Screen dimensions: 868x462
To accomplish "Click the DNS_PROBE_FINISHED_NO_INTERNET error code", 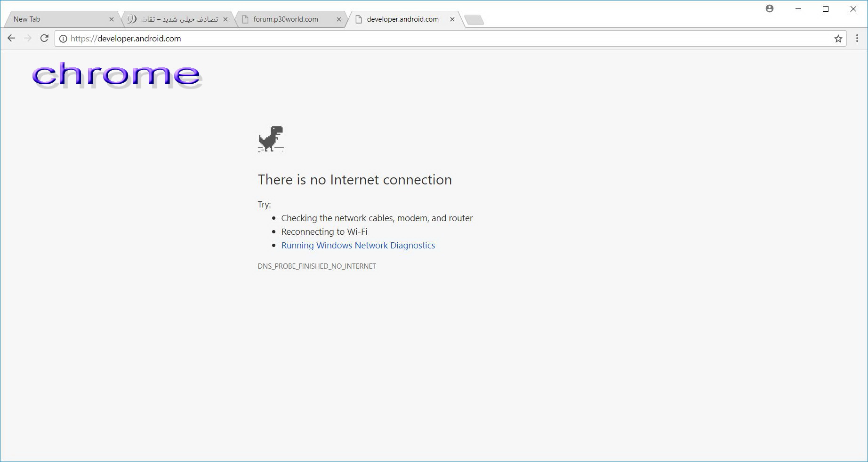I will point(317,266).
